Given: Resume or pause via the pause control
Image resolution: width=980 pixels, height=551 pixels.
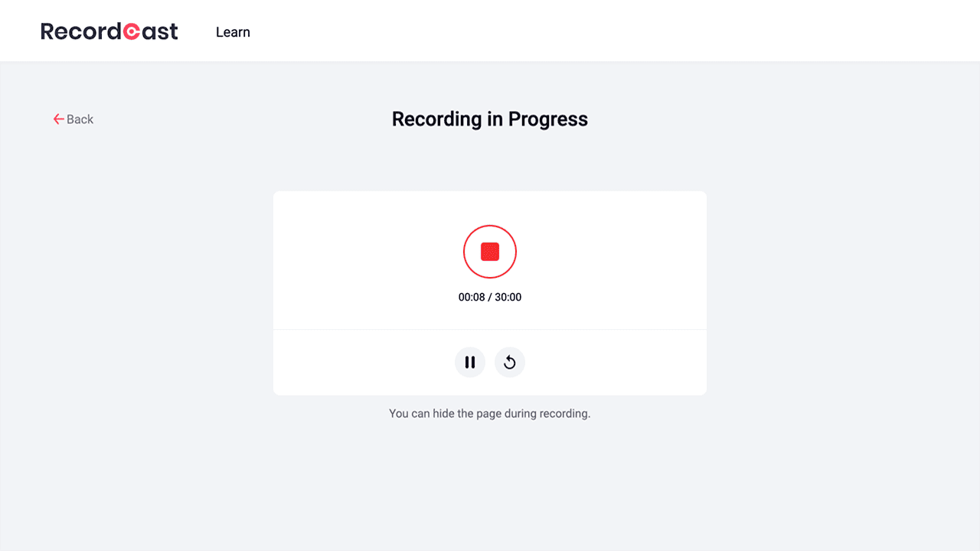Looking at the screenshot, I should point(470,362).
